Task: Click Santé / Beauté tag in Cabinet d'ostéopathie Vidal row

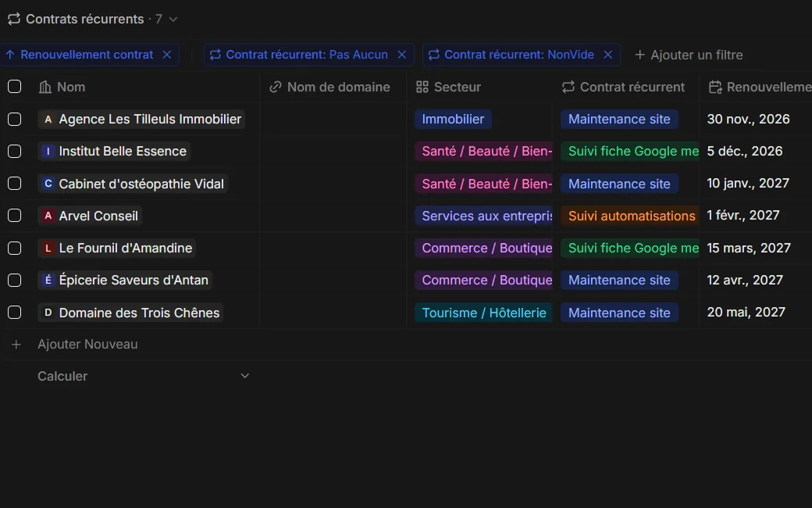Action: click(483, 184)
